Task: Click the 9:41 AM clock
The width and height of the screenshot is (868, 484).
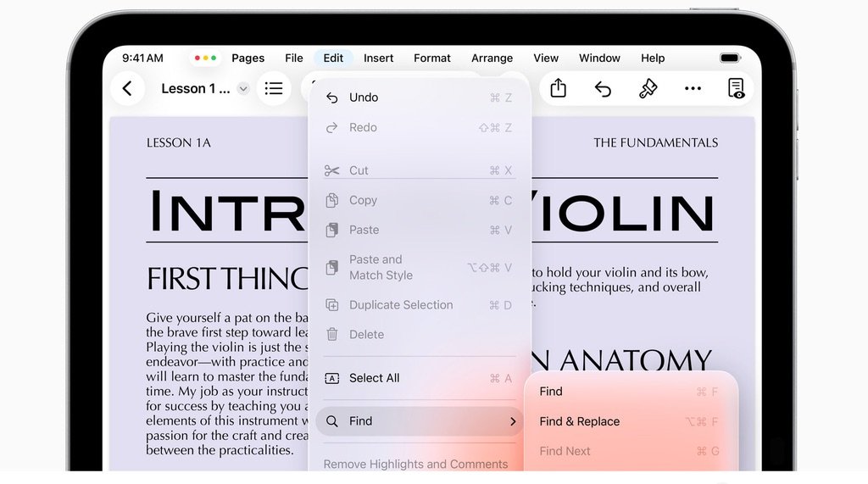Action: (x=142, y=58)
